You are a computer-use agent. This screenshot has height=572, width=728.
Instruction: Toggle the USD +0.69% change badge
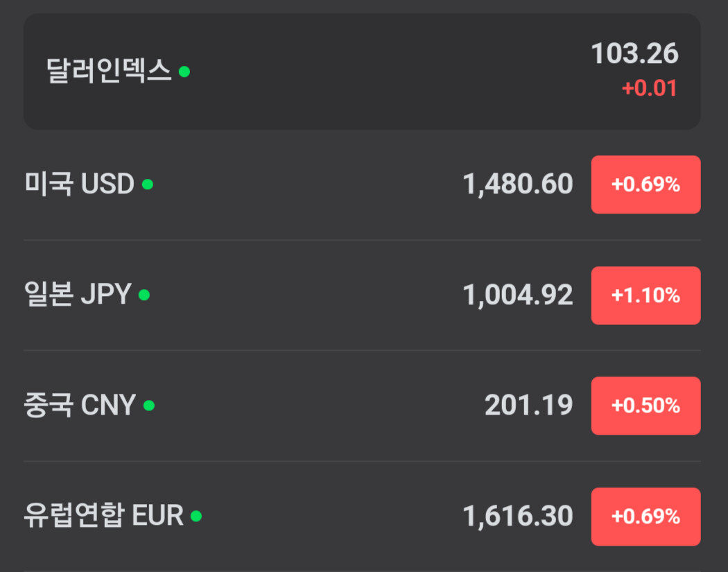pyautogui.click(x=645, y=184)
